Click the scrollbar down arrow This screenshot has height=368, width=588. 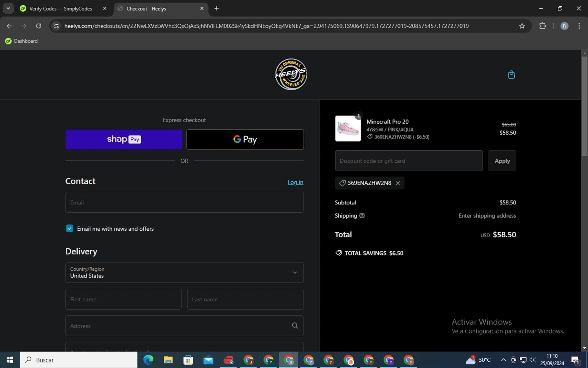584,348
